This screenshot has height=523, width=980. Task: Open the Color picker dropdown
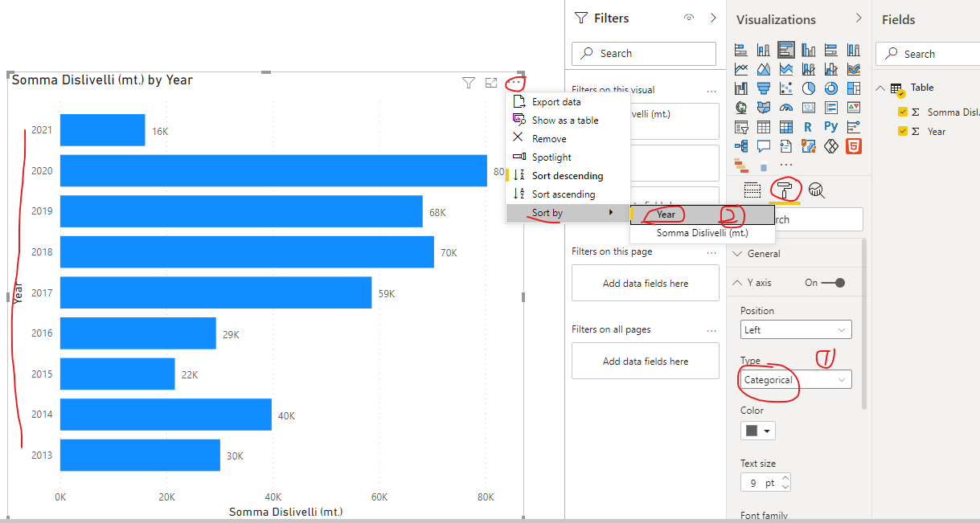pyautogui.click(x=759, y=431)
